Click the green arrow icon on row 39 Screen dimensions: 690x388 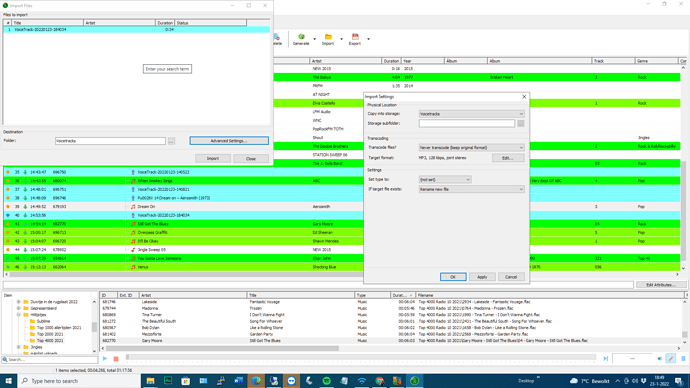(x=25, y=206)
